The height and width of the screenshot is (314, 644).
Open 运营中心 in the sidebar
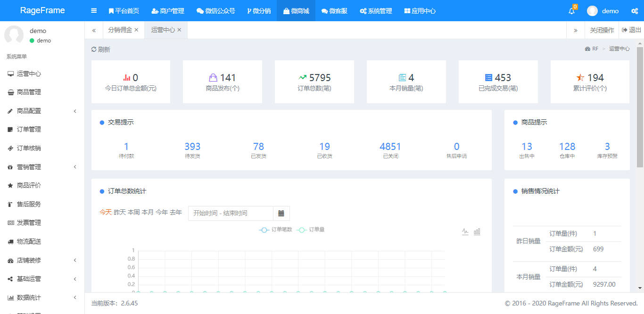42,74
